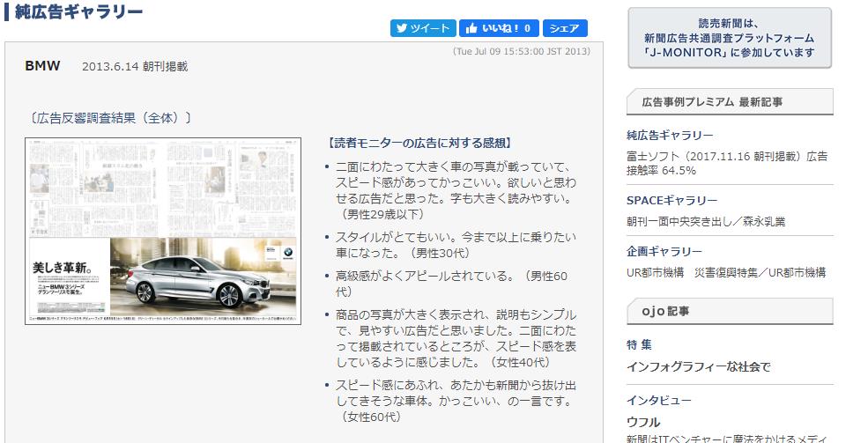Click the Facebook いいね! like button
Image resolution: width=868 pixels, height=443 pixels.
coord(498,28)
